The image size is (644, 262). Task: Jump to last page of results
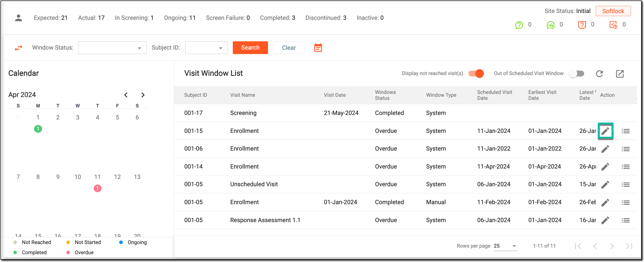coord(629,246)
